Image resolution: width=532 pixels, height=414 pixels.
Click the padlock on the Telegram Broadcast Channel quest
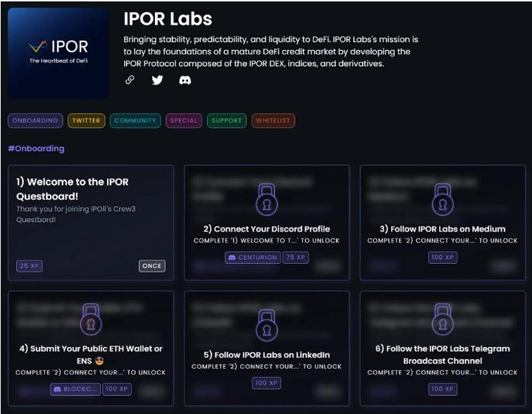(x=443, y=320)
